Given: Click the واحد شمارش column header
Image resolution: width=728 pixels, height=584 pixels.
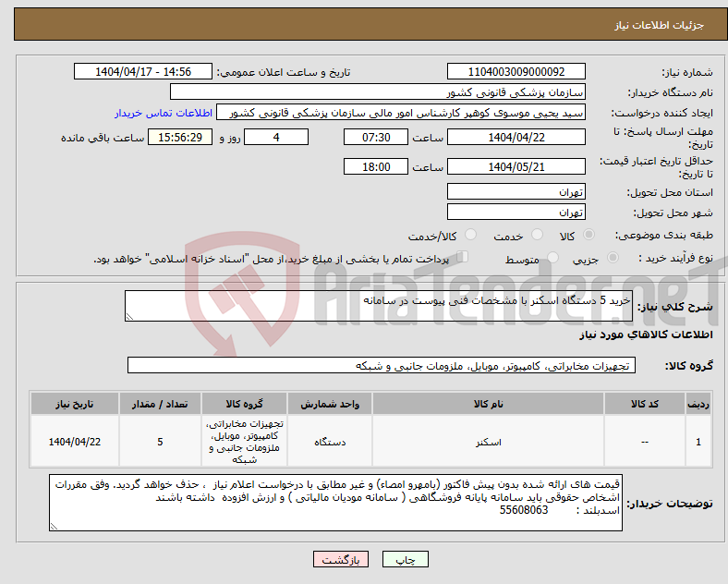Looking at the screenshot, I should pyautogui.click(x=330, y=404).
